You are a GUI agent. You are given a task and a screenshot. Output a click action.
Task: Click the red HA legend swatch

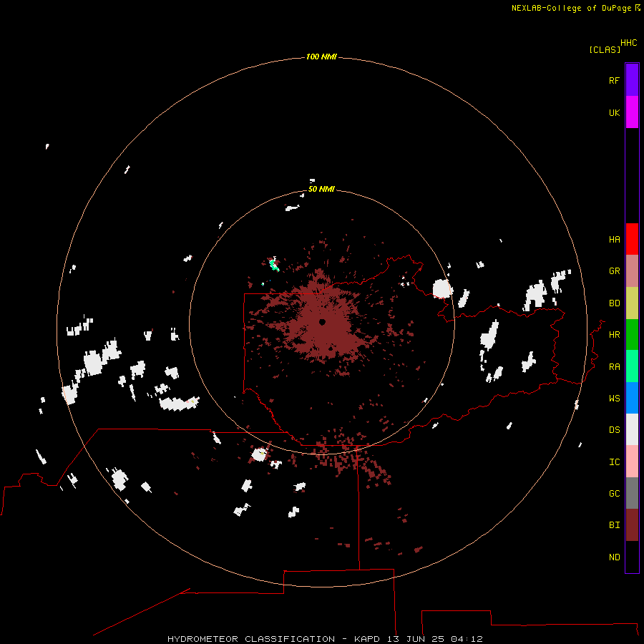click(632, 239)
